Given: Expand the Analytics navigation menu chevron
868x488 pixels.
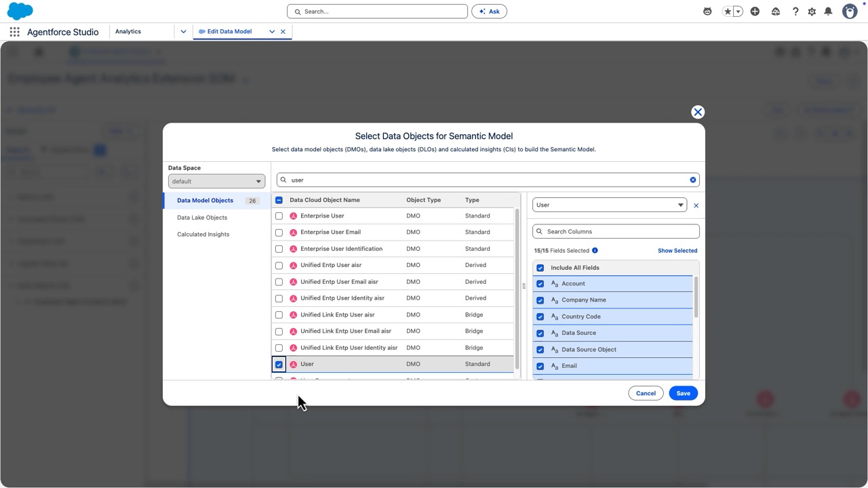Looking at the screenshot, I should [183, 31].
